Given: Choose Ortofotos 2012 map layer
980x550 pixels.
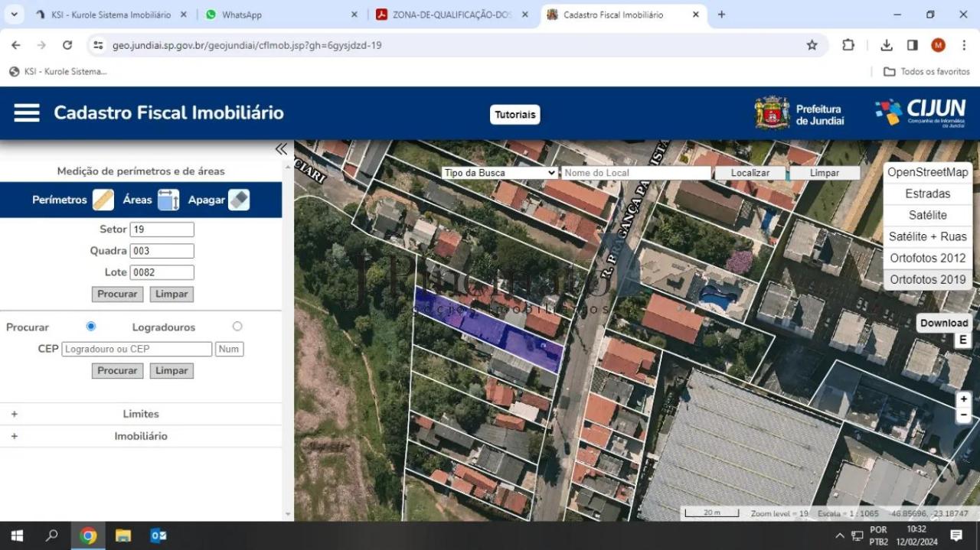Looking at the screenshot, I should tap(928, 258).
